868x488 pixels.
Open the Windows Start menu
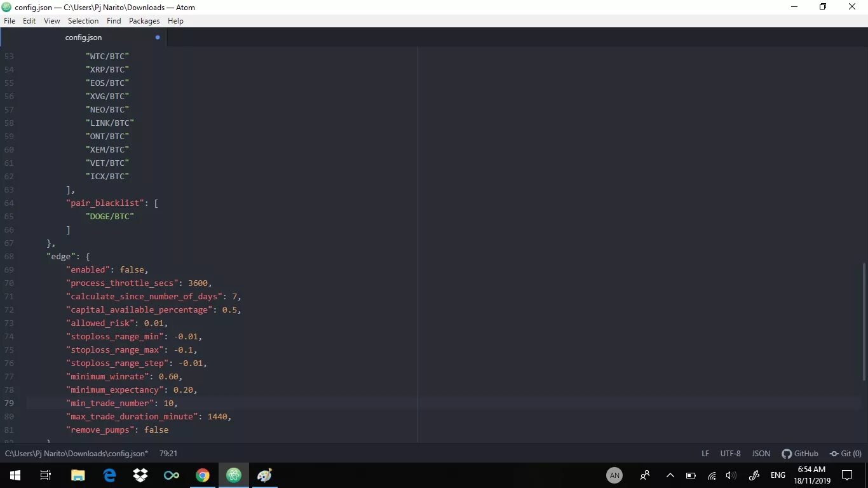coord(15,475)
